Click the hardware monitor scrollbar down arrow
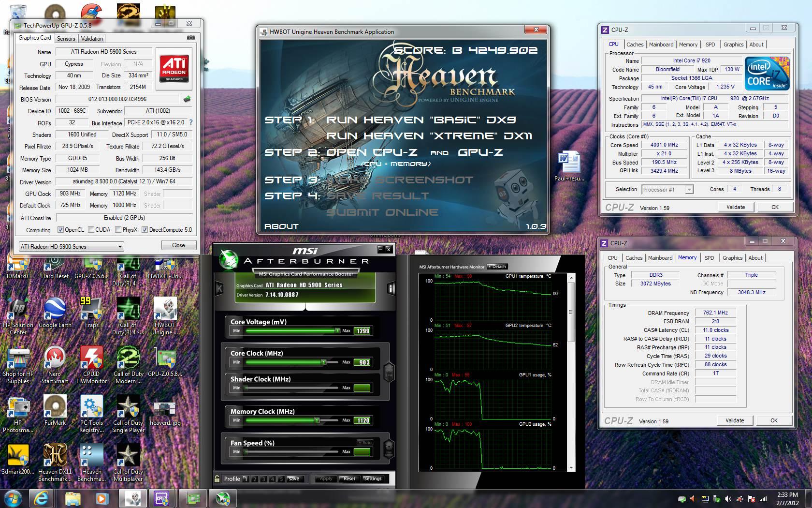The image size is (812, 508). click(x=572, y=468)
